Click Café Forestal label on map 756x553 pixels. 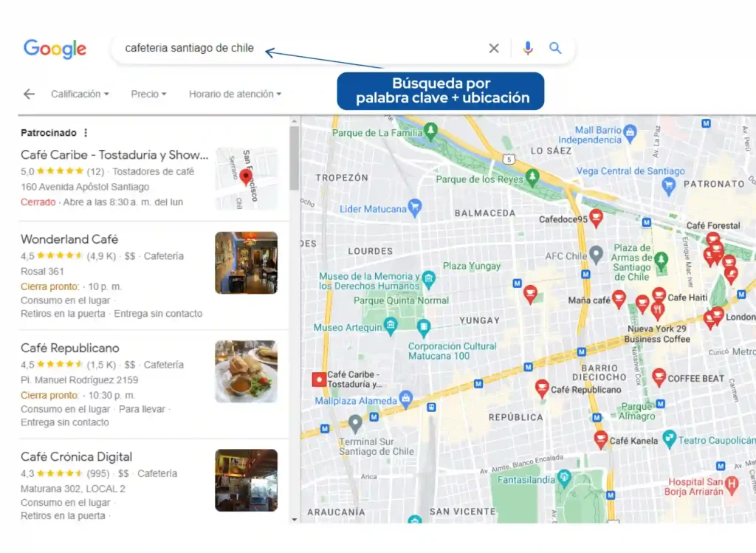[713, 226]
